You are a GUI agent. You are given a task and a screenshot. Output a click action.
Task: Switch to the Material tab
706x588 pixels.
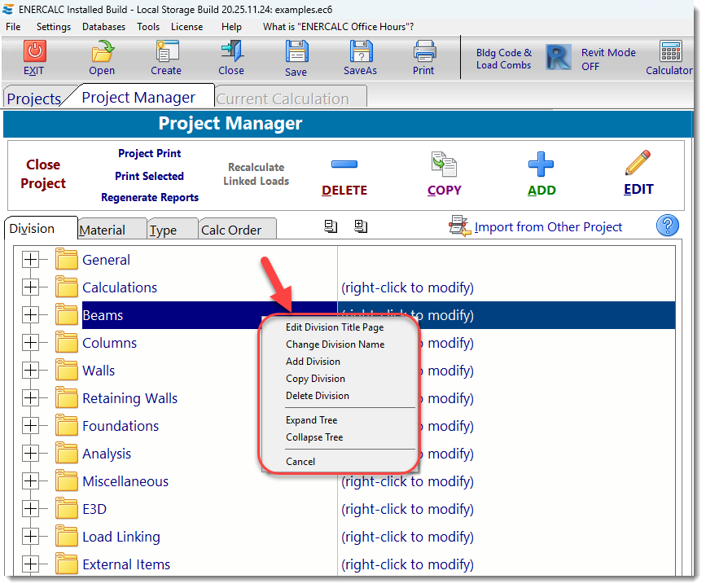pos(112,229)
